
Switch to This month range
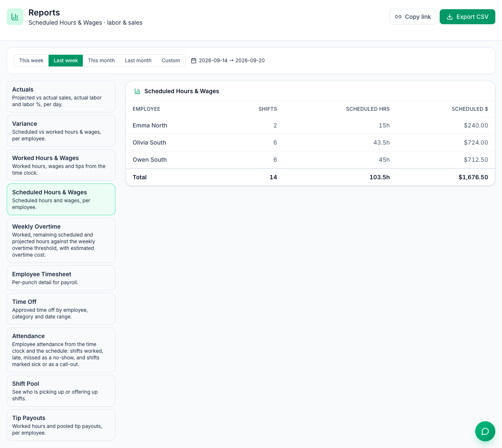pos(101,61)
